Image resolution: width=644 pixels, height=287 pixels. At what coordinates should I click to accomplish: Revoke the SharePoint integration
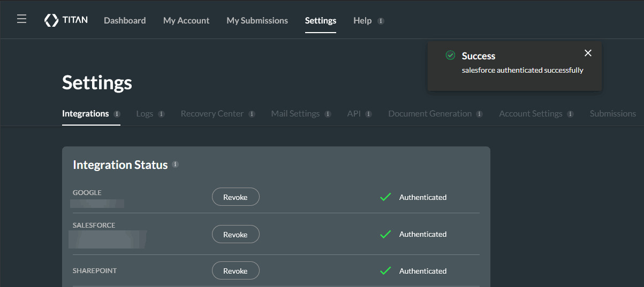coord(236,271)
